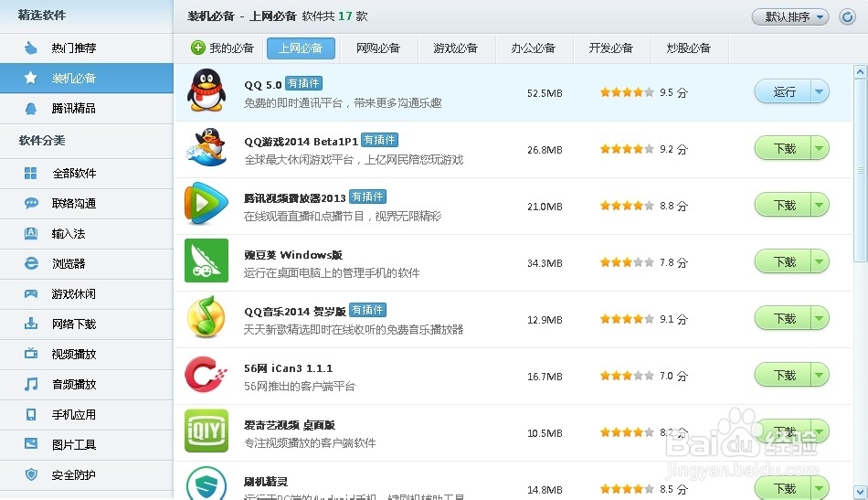Image resolution: width=868 pixels, height=500 pixels.
Task: Click the grid icon for 全部软件
Action: tap(31, 174)
